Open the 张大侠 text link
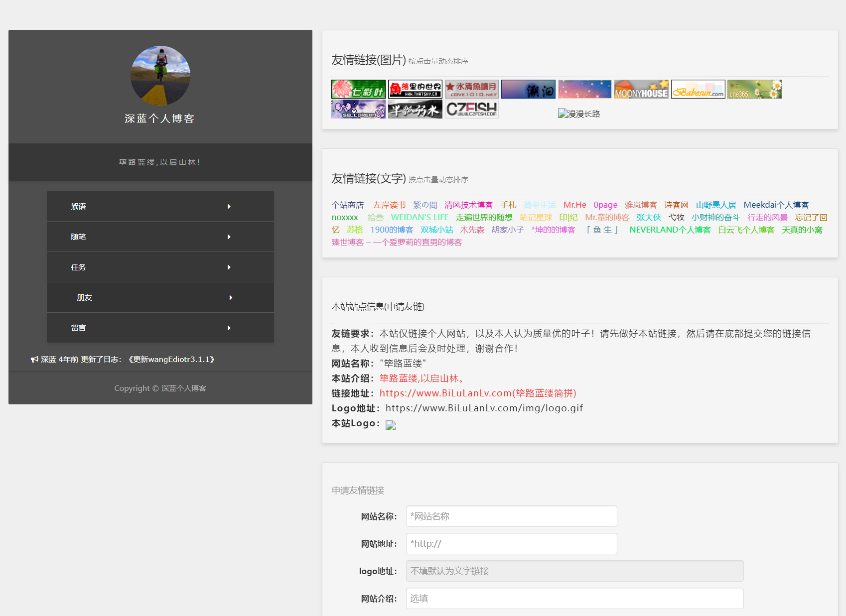This screenshot has height=616, width=846. tap(649, 217)
